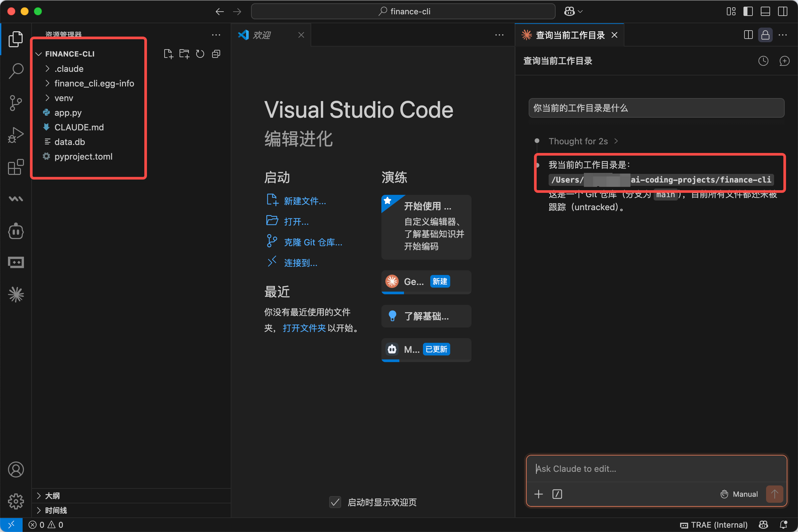Toggle the lock group icon

pyautogui.click(x=765, y=35)
